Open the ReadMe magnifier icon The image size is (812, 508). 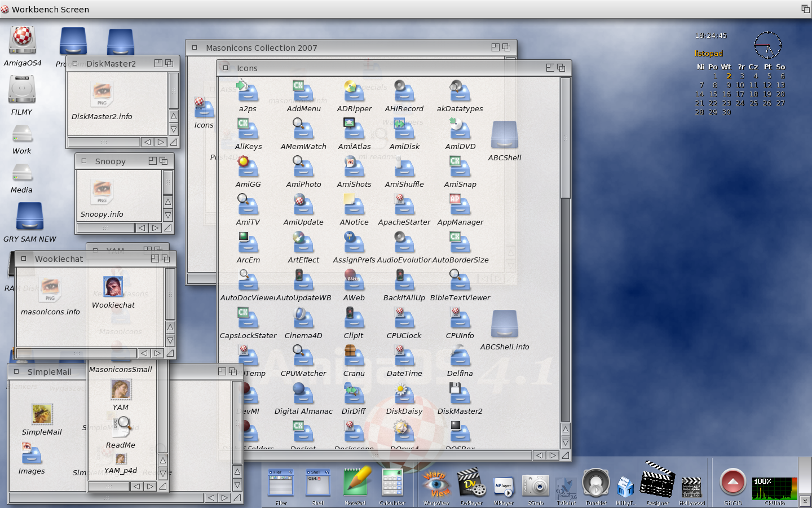(x=122, y=427)
